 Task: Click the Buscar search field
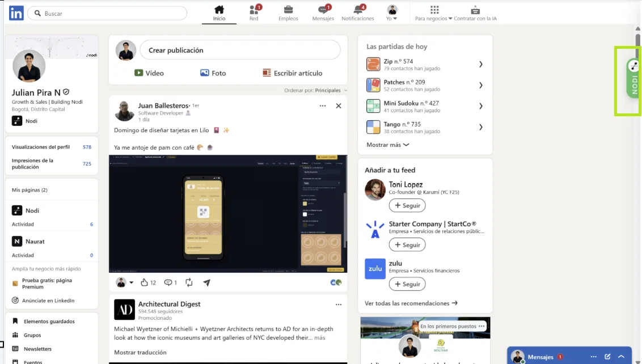pos(107,14)
